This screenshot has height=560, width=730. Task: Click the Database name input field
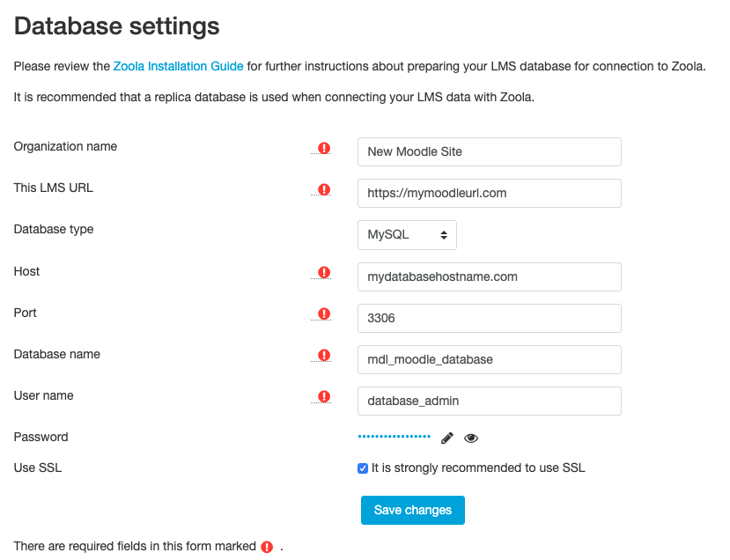click(x=490, y=360)
